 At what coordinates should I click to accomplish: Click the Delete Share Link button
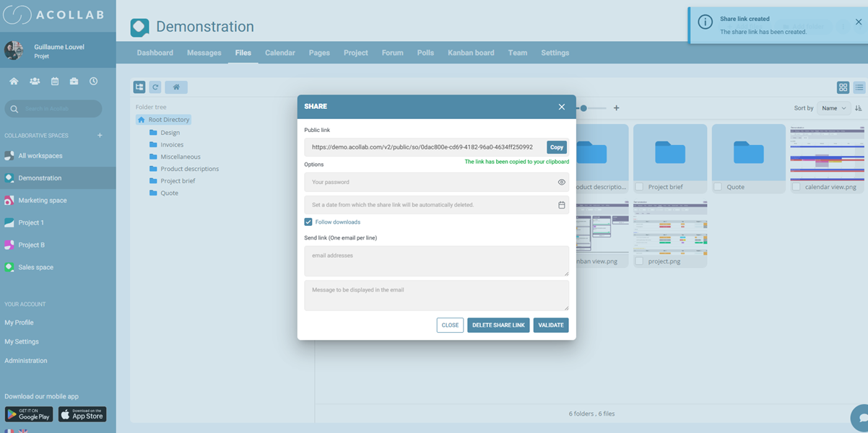498,325
